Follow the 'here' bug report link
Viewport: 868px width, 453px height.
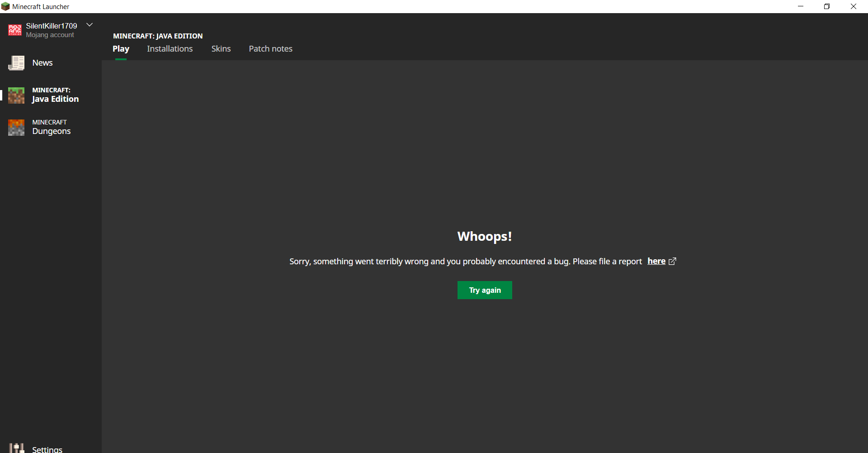coord(656,261)
